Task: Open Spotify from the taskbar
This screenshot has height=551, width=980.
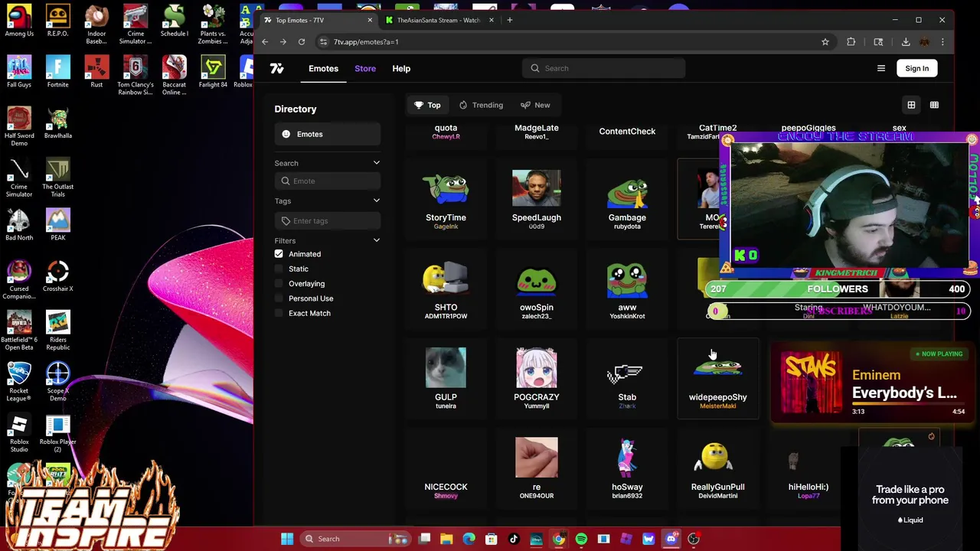Action: coord(581,539)
